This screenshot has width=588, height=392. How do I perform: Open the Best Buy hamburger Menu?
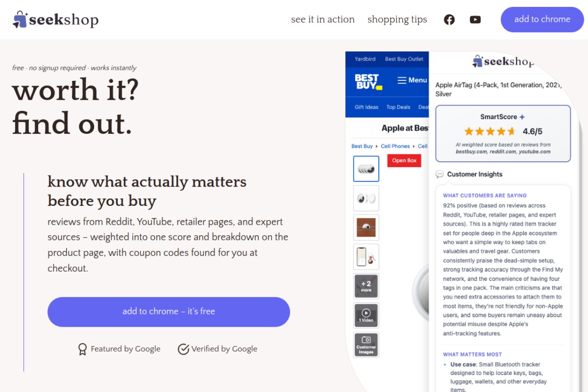412,80
